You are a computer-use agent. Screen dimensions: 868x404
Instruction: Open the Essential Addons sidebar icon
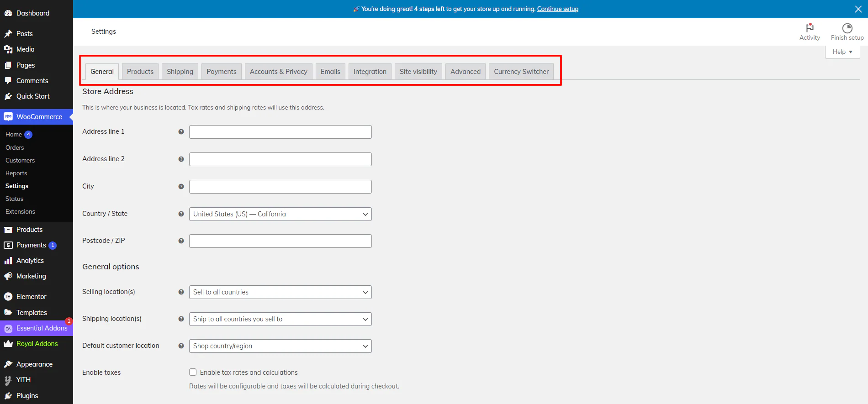point(8,329)
